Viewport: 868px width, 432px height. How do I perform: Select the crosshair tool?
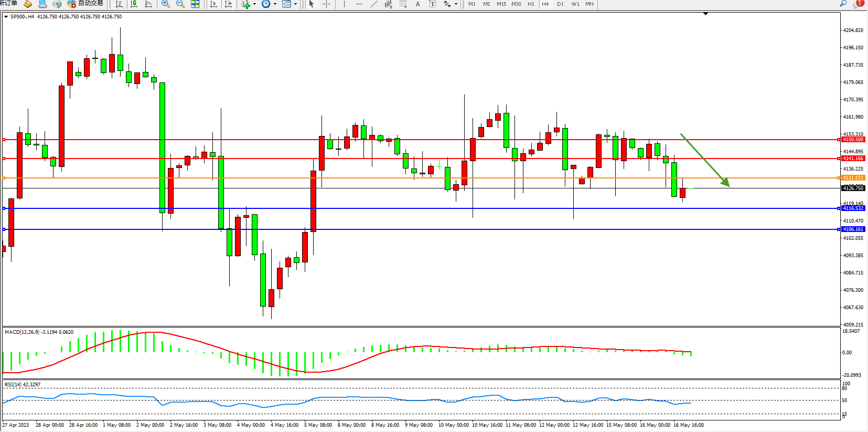(326, 4)
